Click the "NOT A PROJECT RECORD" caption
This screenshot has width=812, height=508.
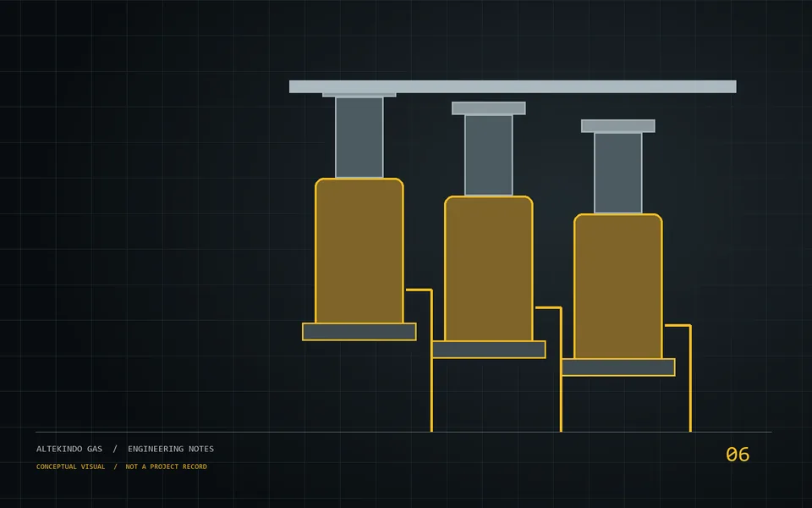[167, 467]
